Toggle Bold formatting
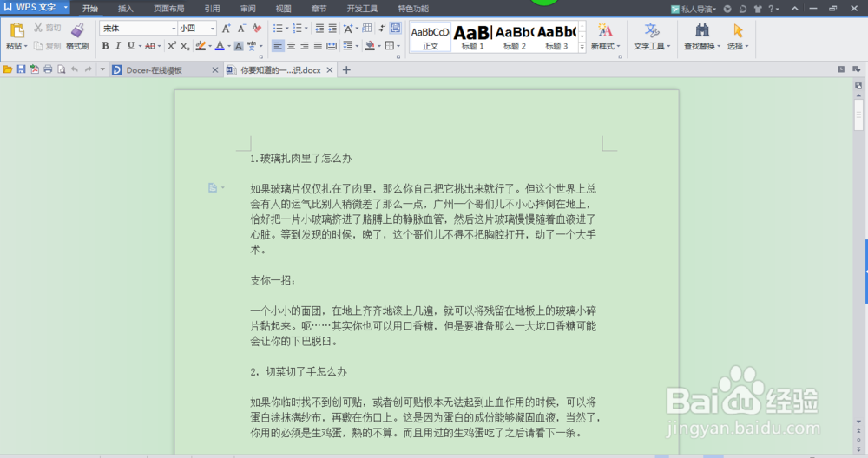The width and height of the screenshot is (868, 458). (105, 46)
